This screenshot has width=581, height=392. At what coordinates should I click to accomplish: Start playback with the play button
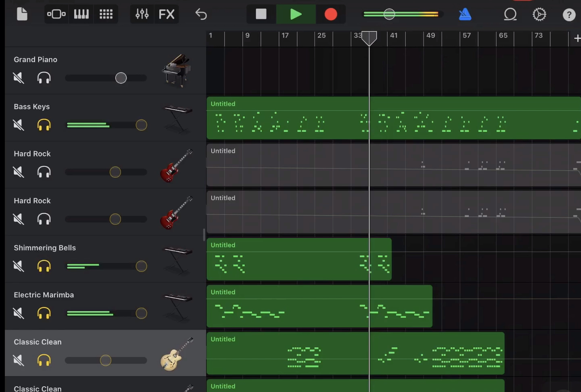(x=296, y=14)
